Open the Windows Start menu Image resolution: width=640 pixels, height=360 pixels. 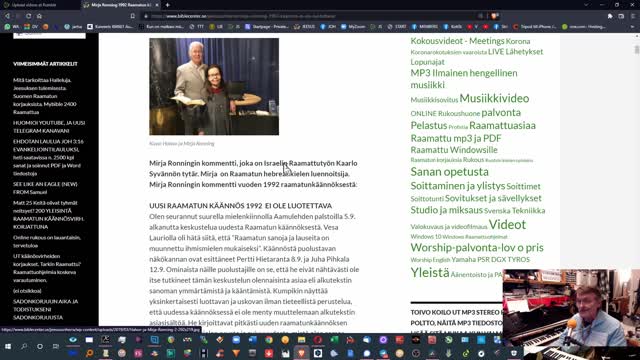(x=8, y=346)
